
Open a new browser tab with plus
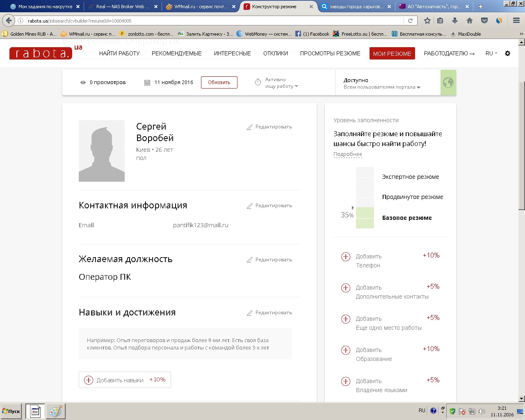pos(481,7)
